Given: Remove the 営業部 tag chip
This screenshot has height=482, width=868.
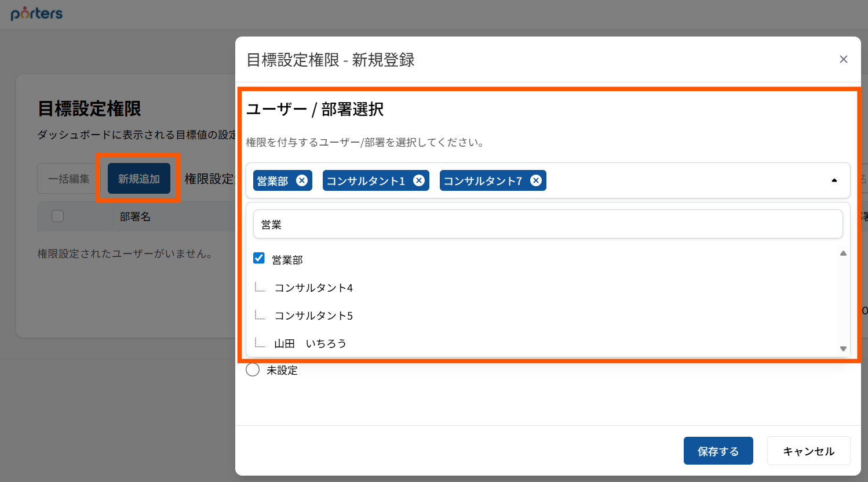Looking at the screenshot, I should coord(302,180).
